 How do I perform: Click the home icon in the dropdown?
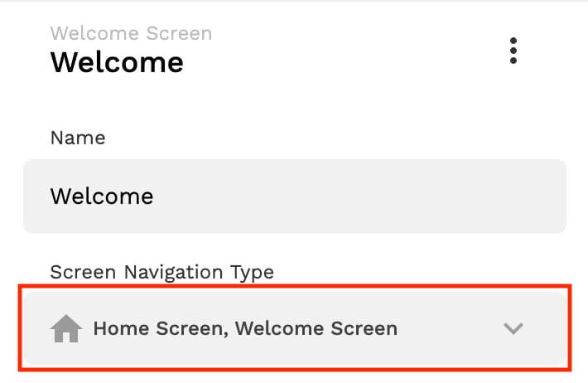tap(66, 328)
